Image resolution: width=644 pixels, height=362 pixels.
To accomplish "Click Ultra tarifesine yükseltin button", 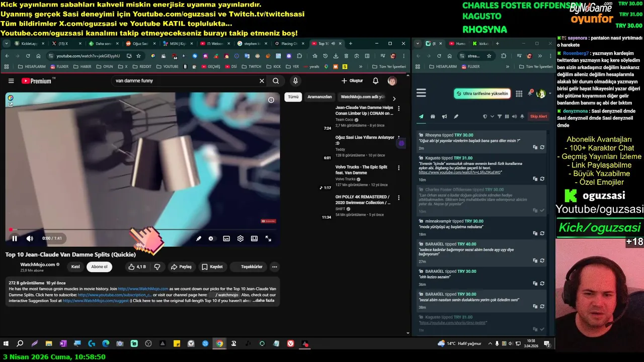I will click(x=482, y=94).
